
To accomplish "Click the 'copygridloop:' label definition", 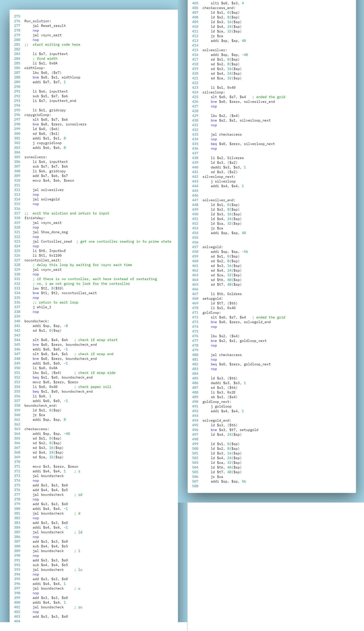I will click(38, 115).
